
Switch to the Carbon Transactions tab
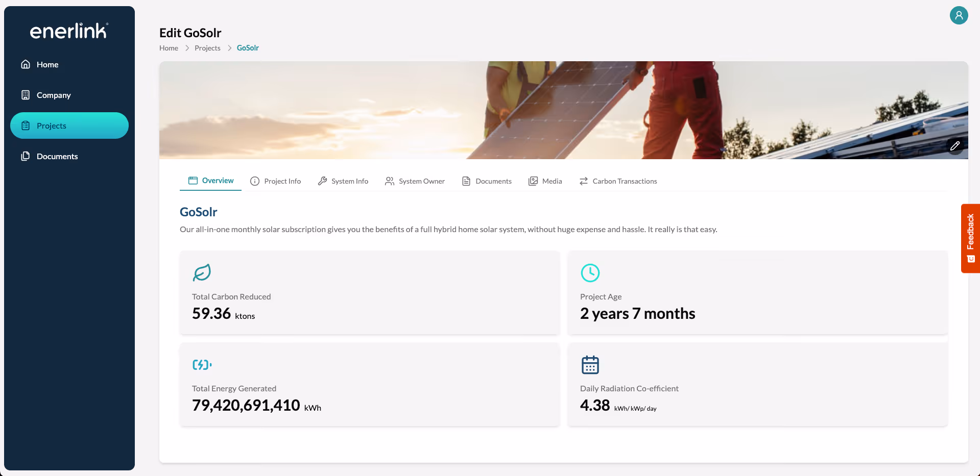(x=618, y=181)
